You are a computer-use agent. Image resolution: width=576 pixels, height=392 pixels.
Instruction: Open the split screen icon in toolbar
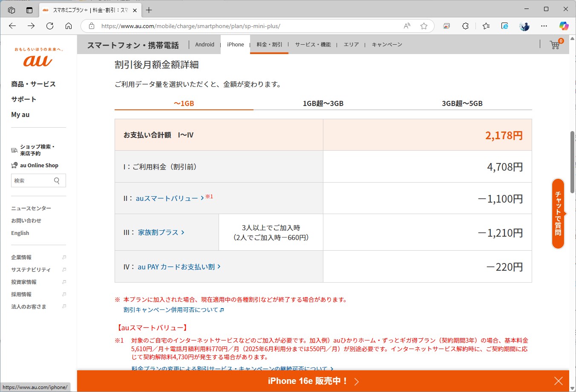446,26
